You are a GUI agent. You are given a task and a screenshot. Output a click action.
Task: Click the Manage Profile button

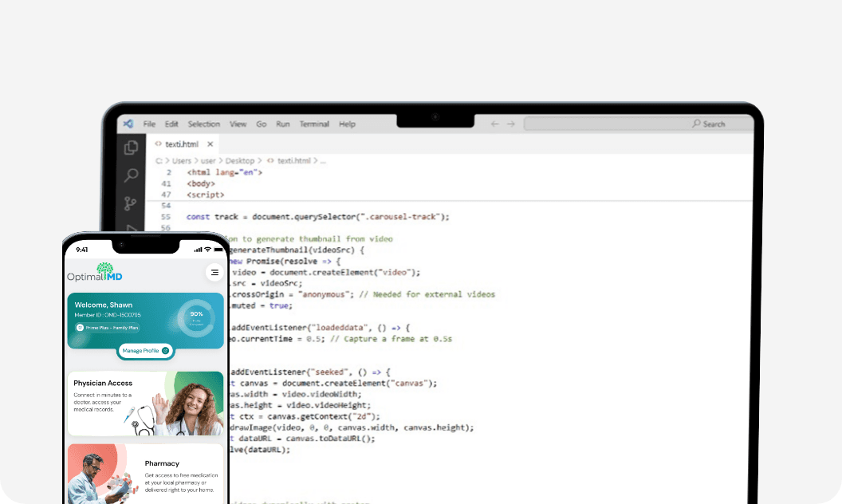tap(146, 350)
